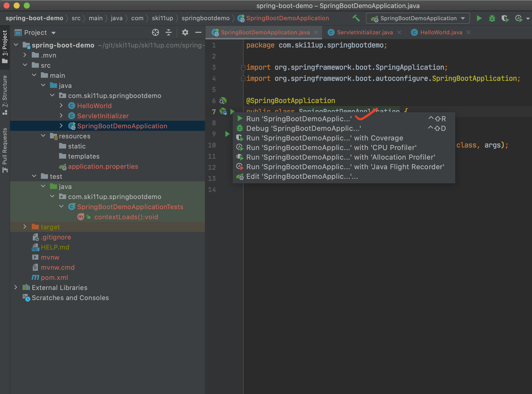Expand the target folder
Viewport: 532px width, 394px height.
[25, 227]
